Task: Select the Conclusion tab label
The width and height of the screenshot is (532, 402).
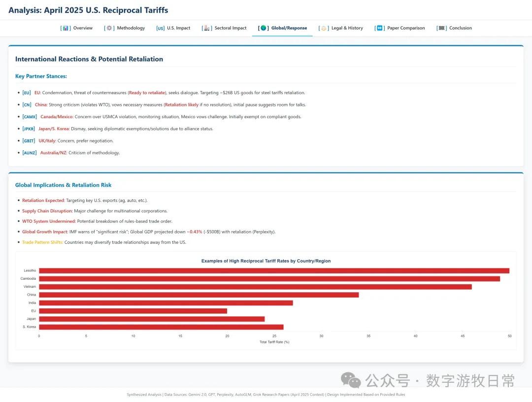Action: pos(460,28)
